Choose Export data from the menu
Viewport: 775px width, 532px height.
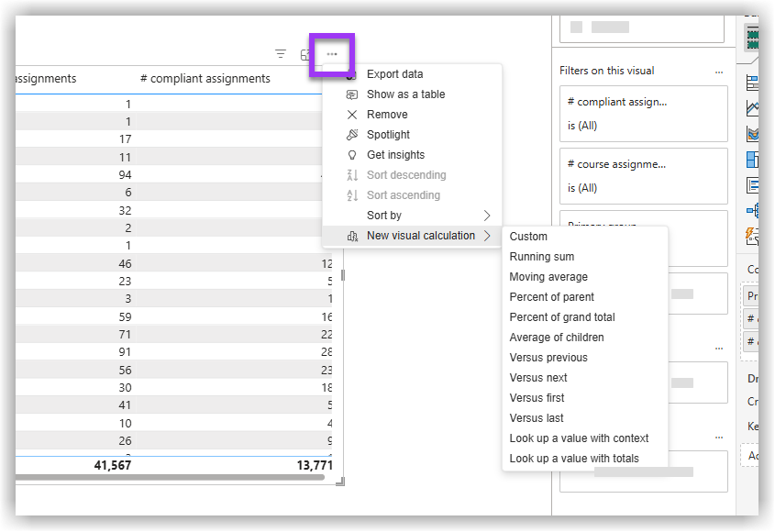(396, 73)
